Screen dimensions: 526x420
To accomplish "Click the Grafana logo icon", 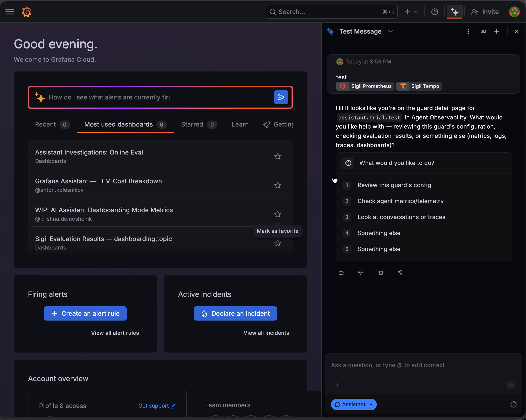I will (x=26, y=12).
